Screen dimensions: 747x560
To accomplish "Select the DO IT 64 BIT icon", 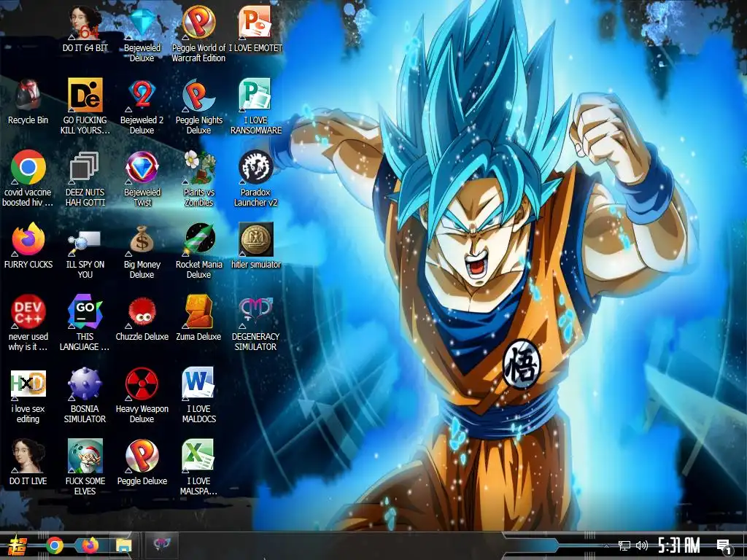I will pos(85,29).
